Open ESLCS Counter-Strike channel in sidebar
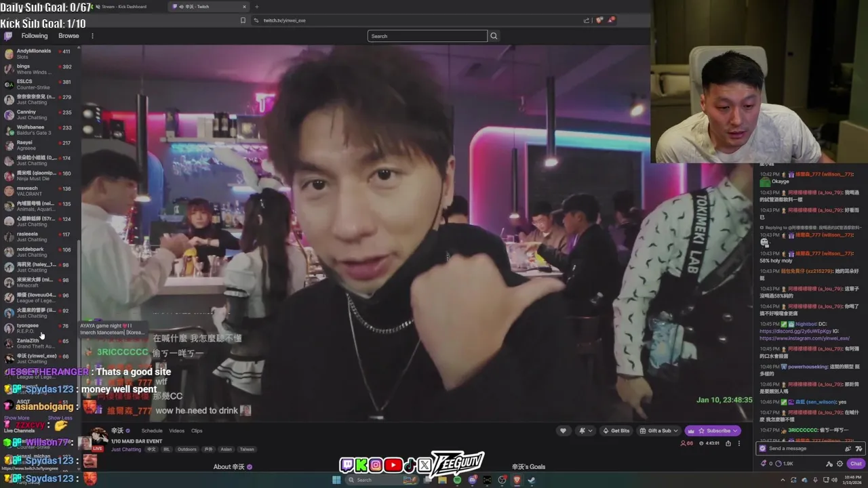Screen dimensions: 868x488 pos(37,84)
